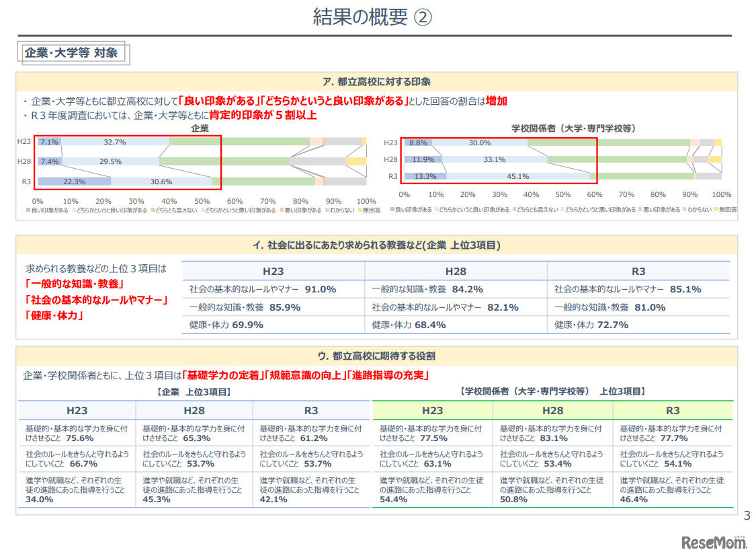
Task: Select the どちらとも言えない legend marker in the school chart legend
Action: pyautogui.click(x=515, y=210)
